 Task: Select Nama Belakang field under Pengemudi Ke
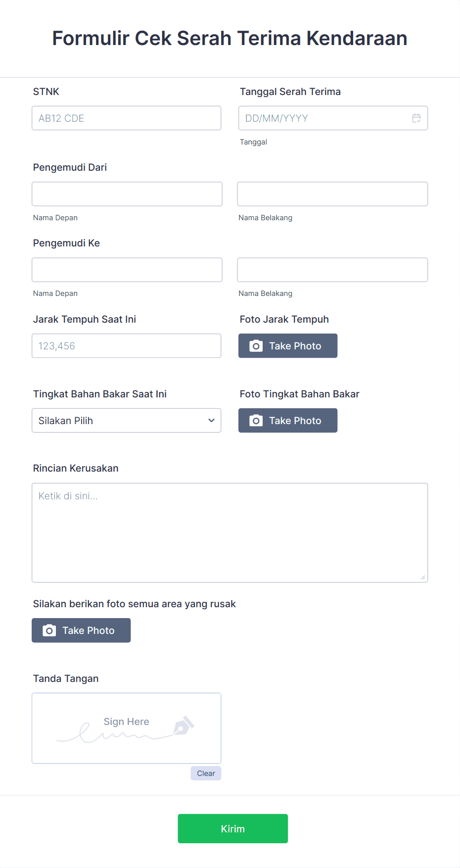[332, 269]
